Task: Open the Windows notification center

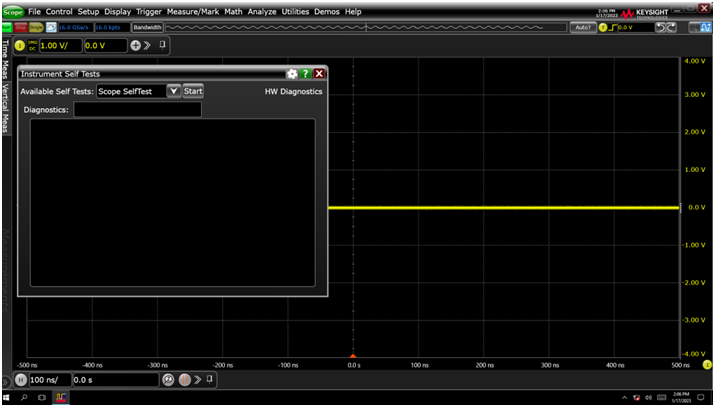Action: [x=701, y=398]
